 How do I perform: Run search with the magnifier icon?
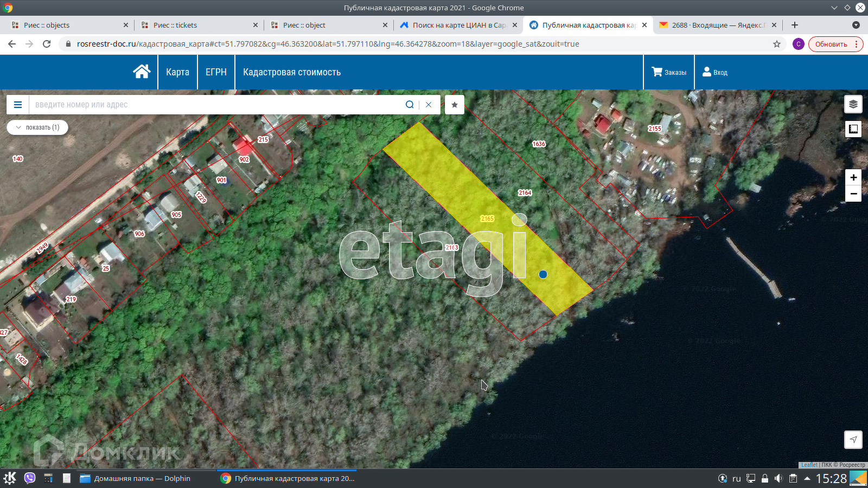[x=410, y=105]
